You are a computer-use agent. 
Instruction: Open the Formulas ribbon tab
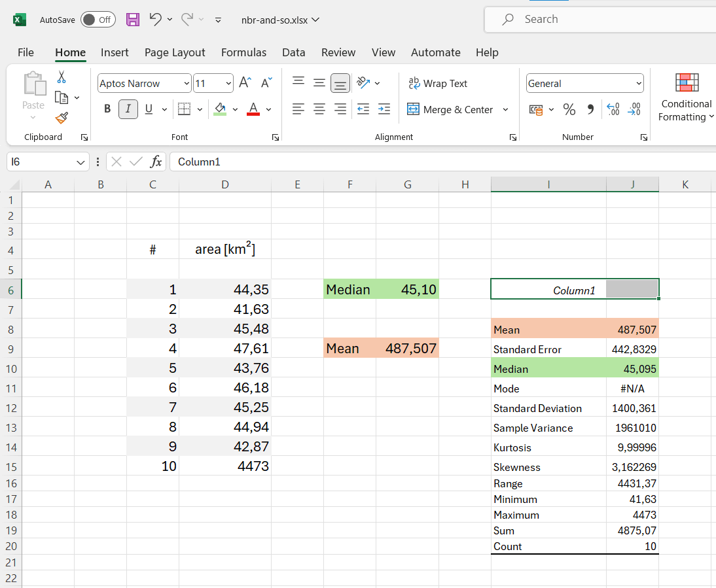(x=243, y=52)
